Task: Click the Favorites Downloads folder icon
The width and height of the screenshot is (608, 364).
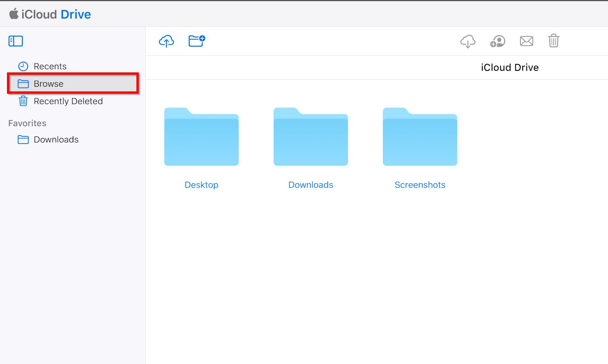Action: pos(23,139)
